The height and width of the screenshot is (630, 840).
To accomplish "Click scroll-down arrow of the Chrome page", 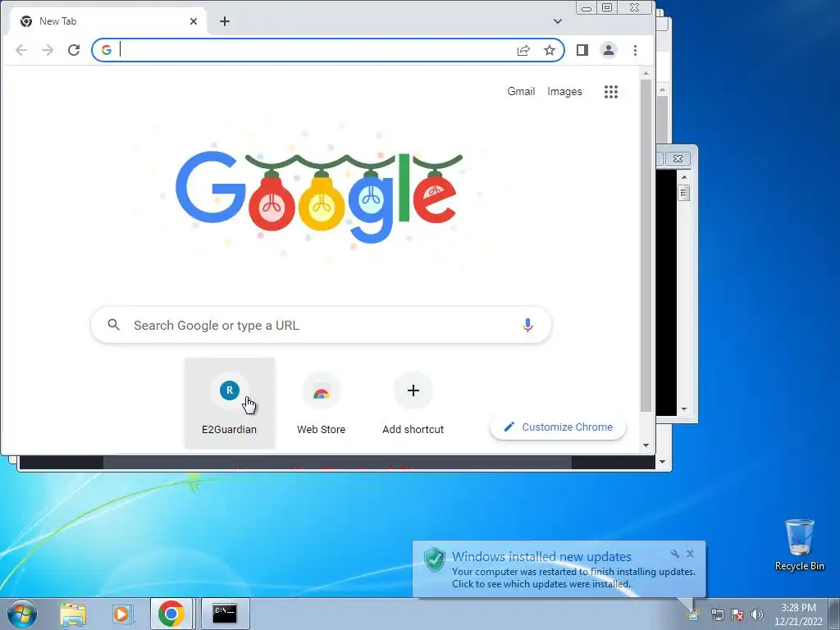I will click(646, 445).
